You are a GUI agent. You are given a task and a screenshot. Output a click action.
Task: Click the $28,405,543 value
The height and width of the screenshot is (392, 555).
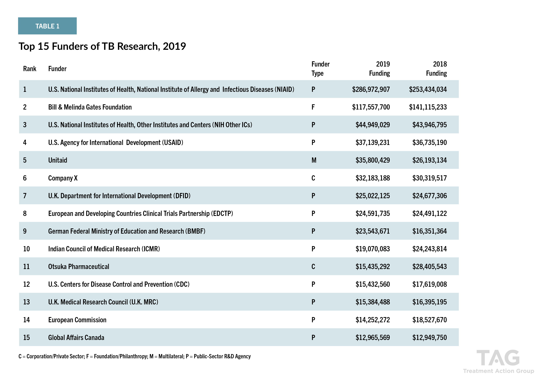pos(430,267)
